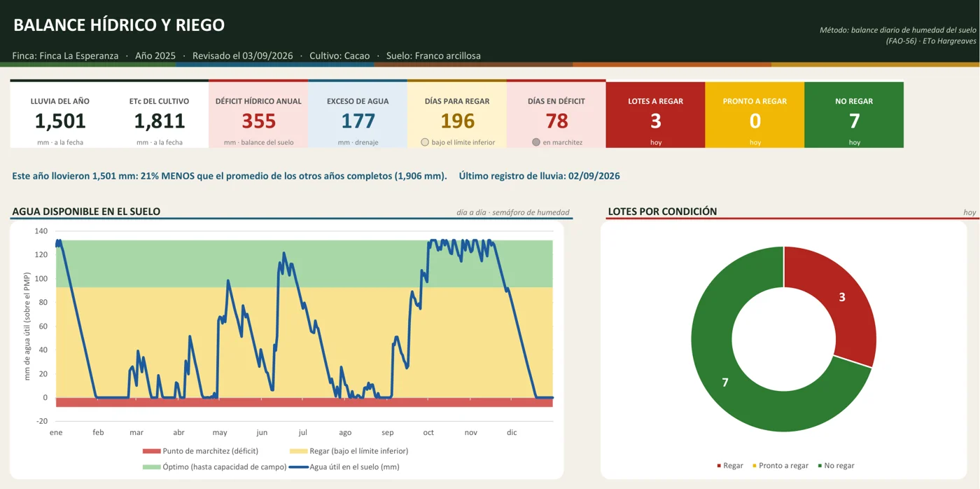Select the method note mentioning ETo Hargreaves
This screenshot has width=980, height=489.
[x=898, y=35]
